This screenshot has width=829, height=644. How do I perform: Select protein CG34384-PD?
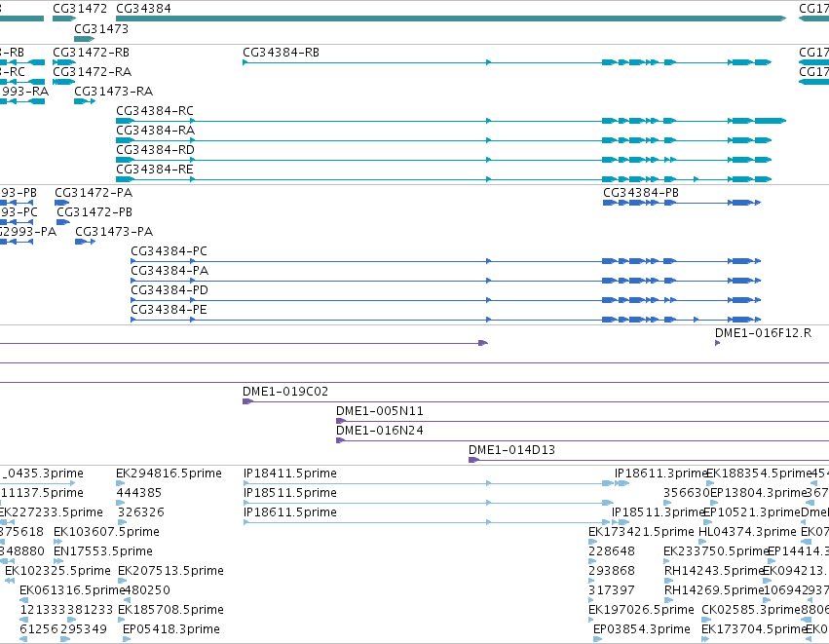tap(446, 300)
